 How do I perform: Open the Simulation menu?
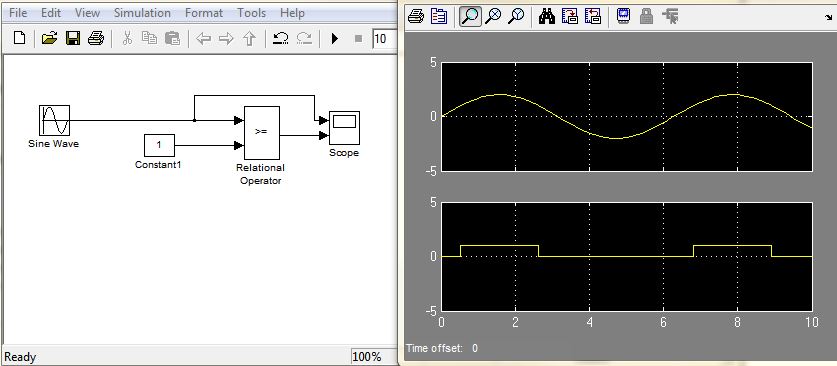coord(142,13)
